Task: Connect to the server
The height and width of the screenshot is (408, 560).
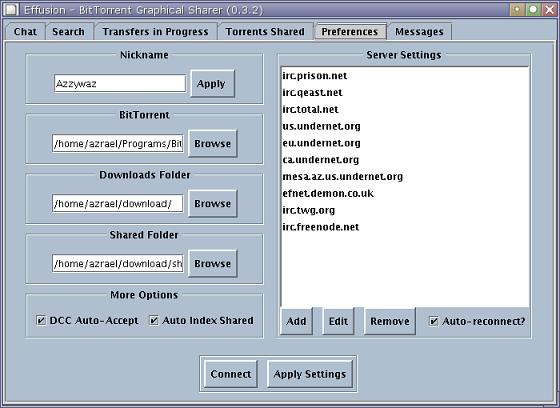Action: 231,374
